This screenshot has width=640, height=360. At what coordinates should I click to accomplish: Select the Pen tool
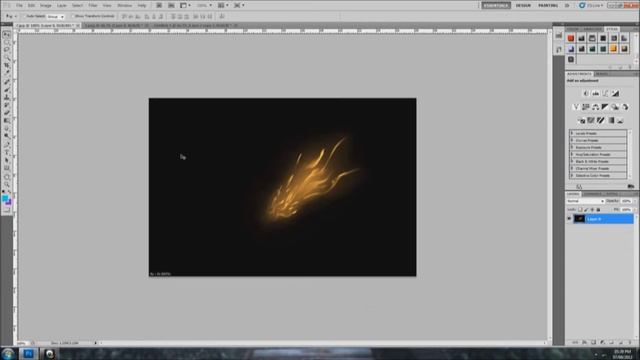tap(7, 145)
